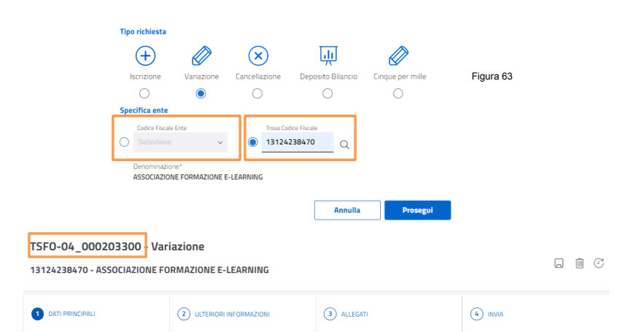This screenshot has height=332, width=644.
Task: Select the Codice Fiscale Ente radio button
Action: [x=124, y=142]
